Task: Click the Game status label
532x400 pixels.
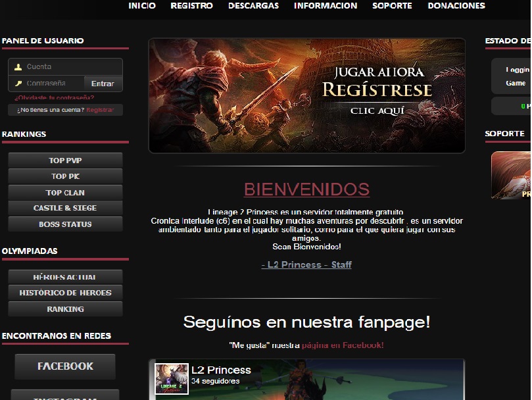Action: pyautogui.click(x=516, y=83)
